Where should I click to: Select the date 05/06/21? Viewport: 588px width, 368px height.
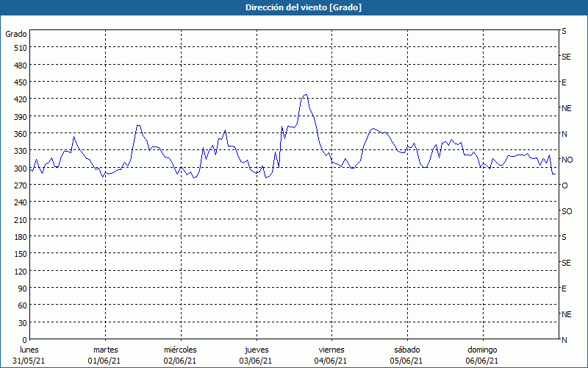click(x=406, y=361)
